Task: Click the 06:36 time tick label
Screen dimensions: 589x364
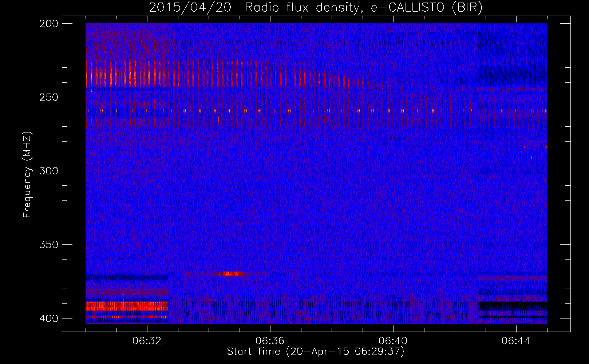Action: click(270, 341)
